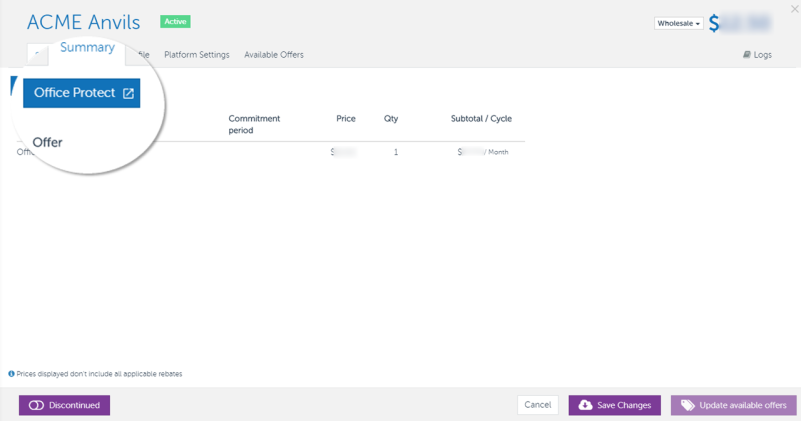Click the blue dollar sign price icon
The image size is (801, 421).
tap(714, 23)
